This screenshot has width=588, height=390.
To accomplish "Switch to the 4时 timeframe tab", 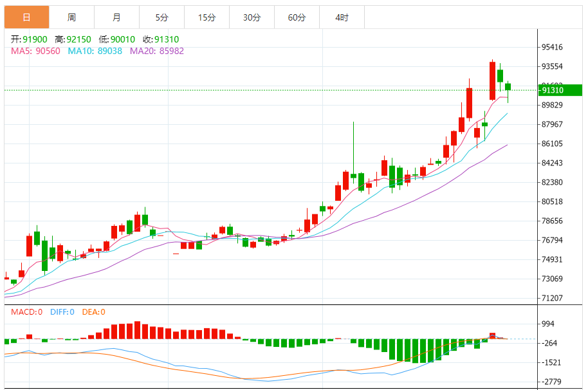I will coord(342,17).
